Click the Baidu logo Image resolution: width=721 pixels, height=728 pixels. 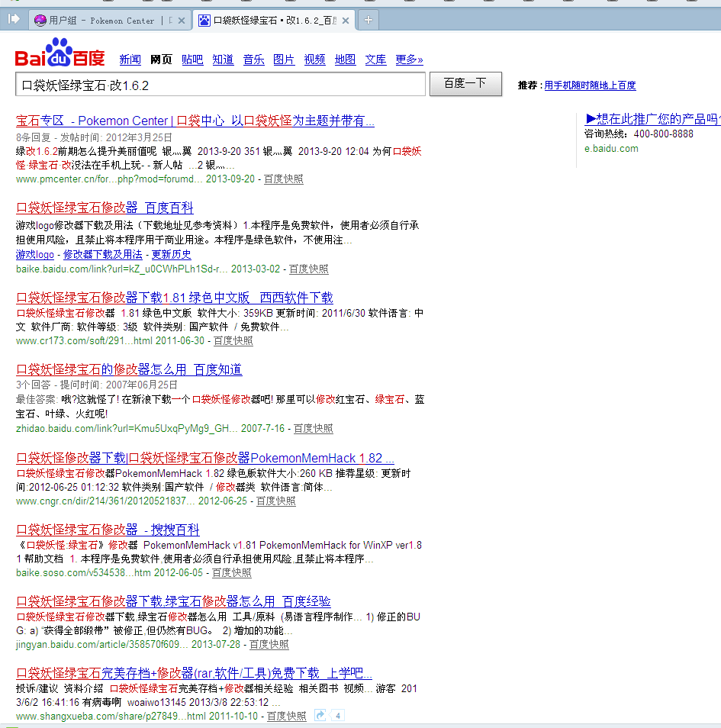click(60, 53)
